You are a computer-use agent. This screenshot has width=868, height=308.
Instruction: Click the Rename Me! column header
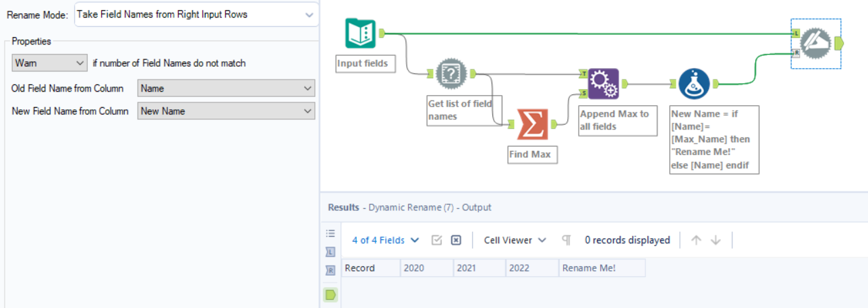pos(601,268)
